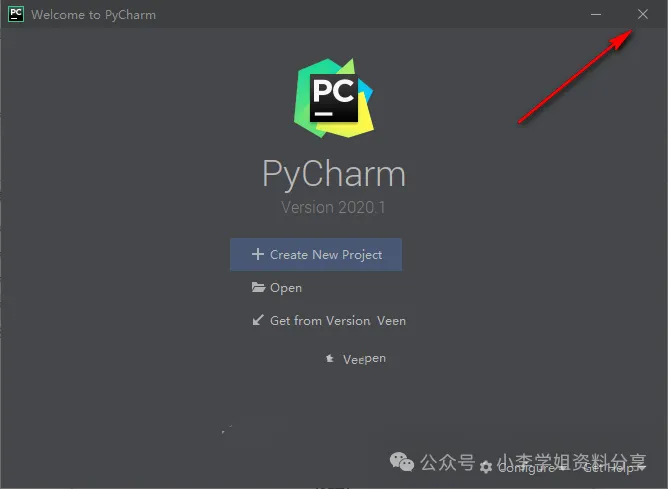Click the arrow next to Get Help
The image size is (668, 489).
click(x=641, y=468)
